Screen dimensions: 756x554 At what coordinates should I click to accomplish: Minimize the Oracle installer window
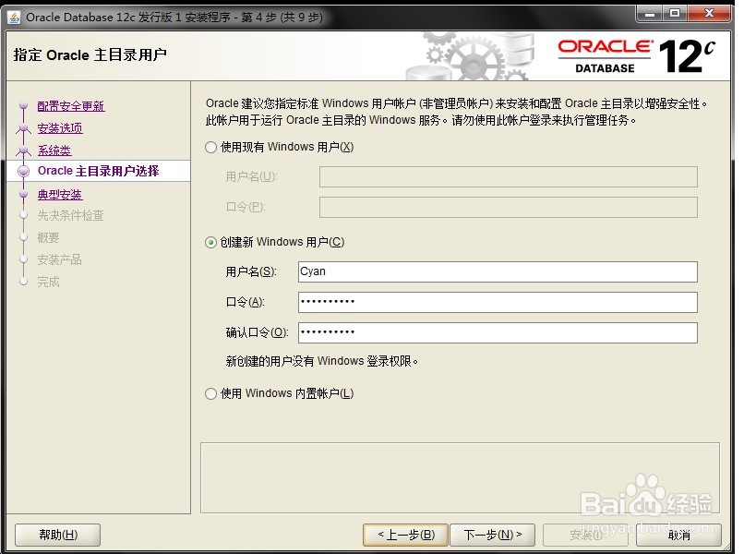[650, 13]
